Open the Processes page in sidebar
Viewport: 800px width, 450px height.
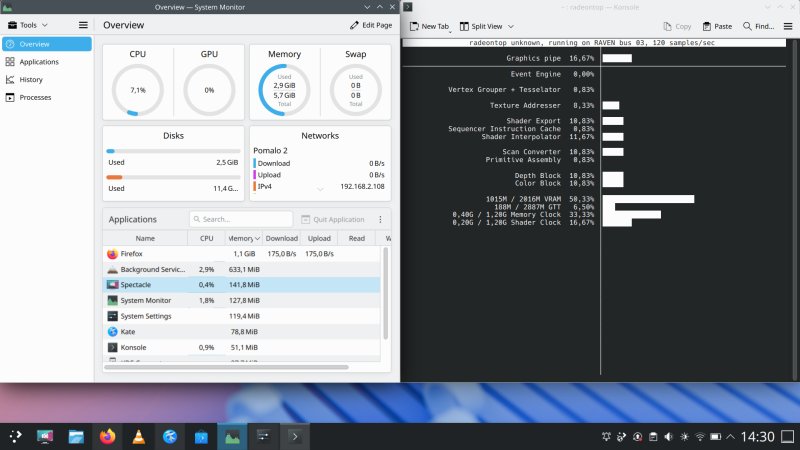[35, 97]
